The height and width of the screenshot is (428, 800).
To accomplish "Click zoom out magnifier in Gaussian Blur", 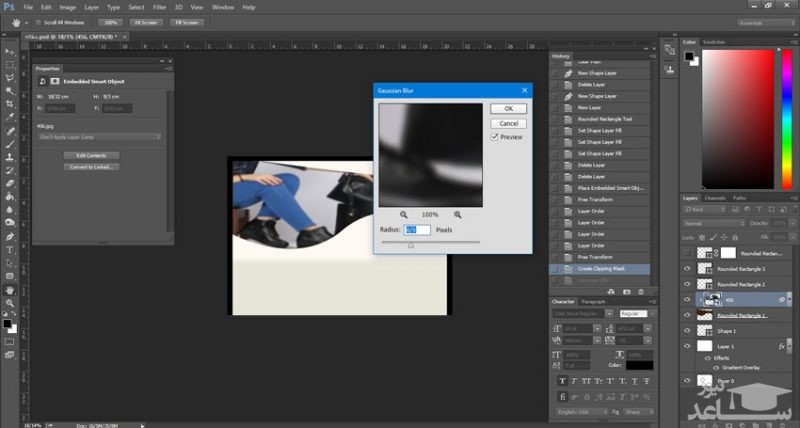I will tap(404, 214).
